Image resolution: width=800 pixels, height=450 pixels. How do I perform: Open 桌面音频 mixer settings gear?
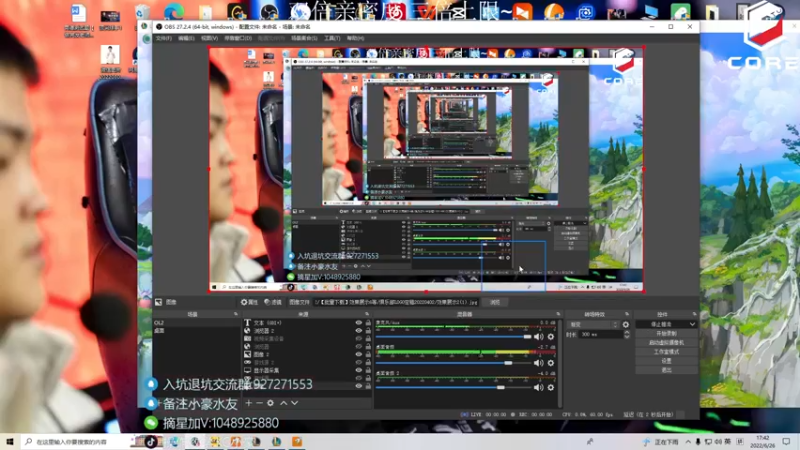pyautogui.click(x=551, y=363)
